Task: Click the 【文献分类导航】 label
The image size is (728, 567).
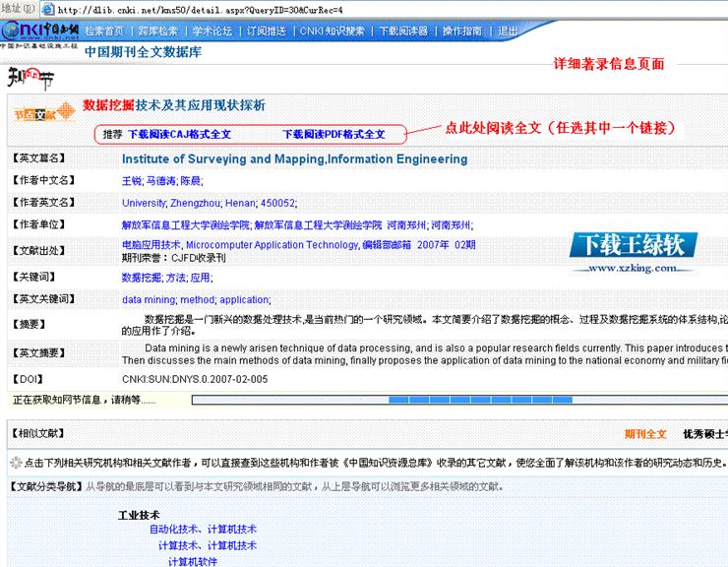Action: pos(46,486)
